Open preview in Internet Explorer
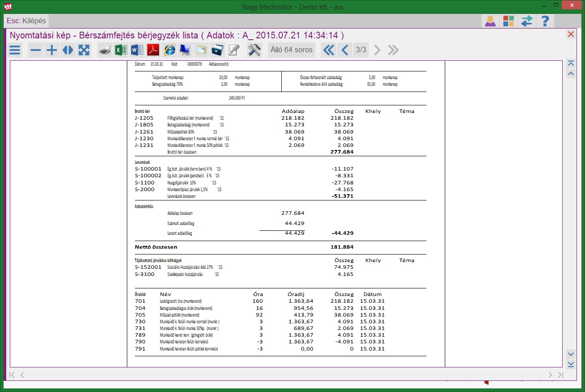Viewport: 585px width, 392px height. pyautogui.click(x=169, y=50)
